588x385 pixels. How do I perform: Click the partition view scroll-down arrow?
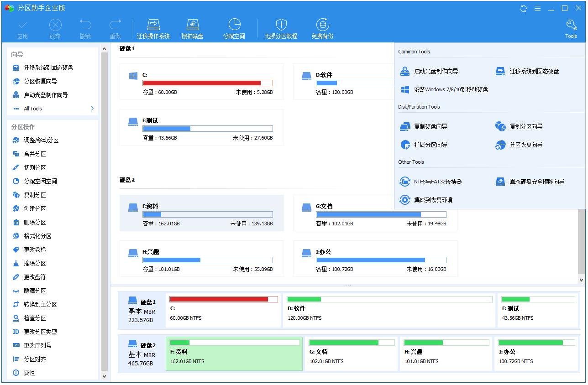581,280
